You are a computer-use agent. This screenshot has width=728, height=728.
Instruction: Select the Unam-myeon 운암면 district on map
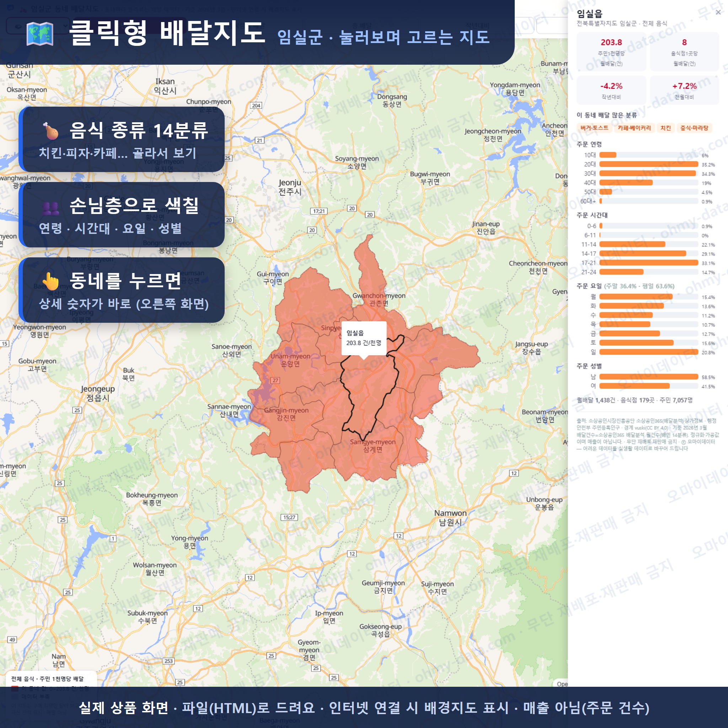pos(290,360)
